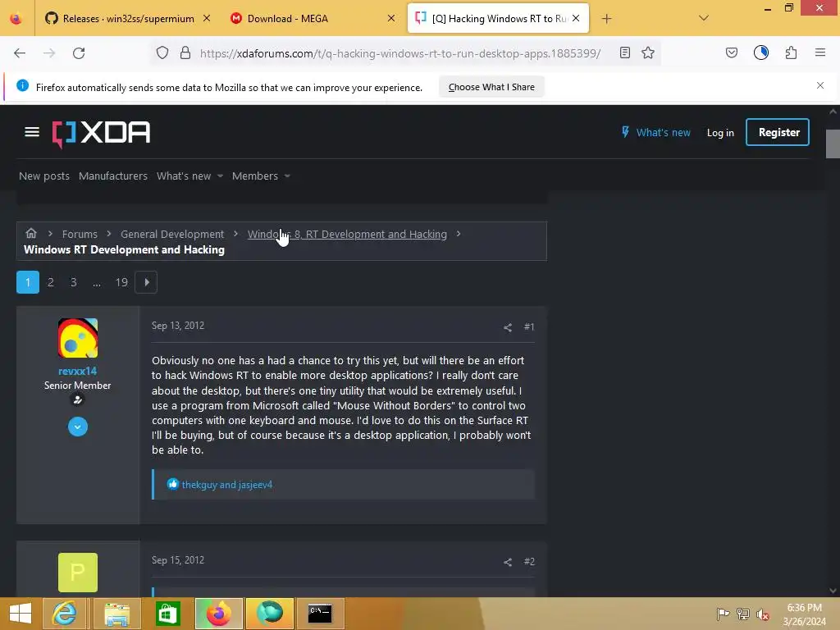Go to page 3 of thread

pos(74,282)
